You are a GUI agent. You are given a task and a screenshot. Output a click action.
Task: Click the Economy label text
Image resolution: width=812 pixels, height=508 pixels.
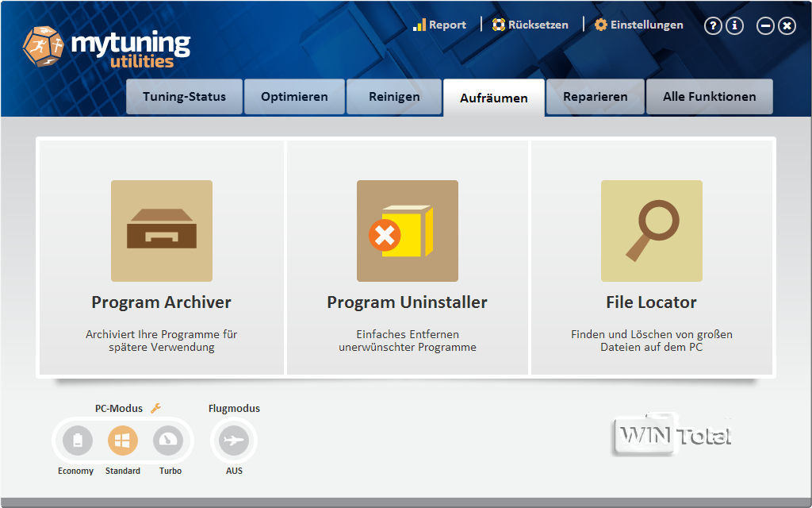point(75,471)
